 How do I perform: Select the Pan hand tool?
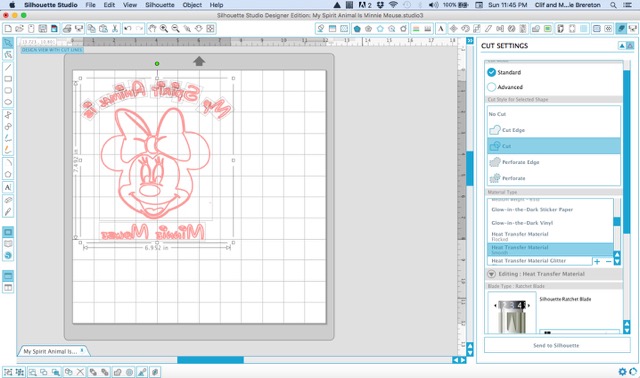152,29
